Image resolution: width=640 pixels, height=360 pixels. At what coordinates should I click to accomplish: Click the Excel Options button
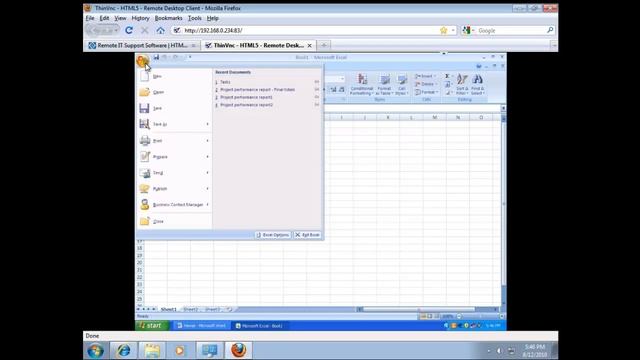point(273,235)
